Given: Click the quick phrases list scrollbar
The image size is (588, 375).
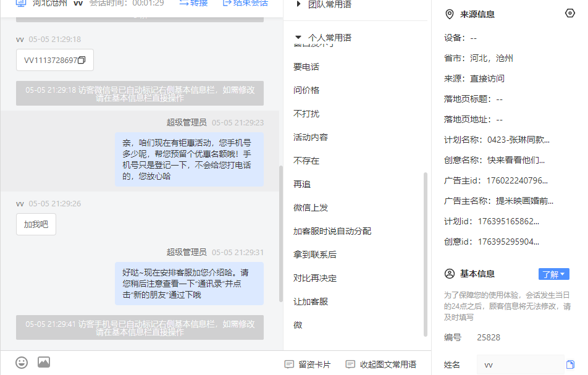Looking at the screenshot, I should 425,255.
